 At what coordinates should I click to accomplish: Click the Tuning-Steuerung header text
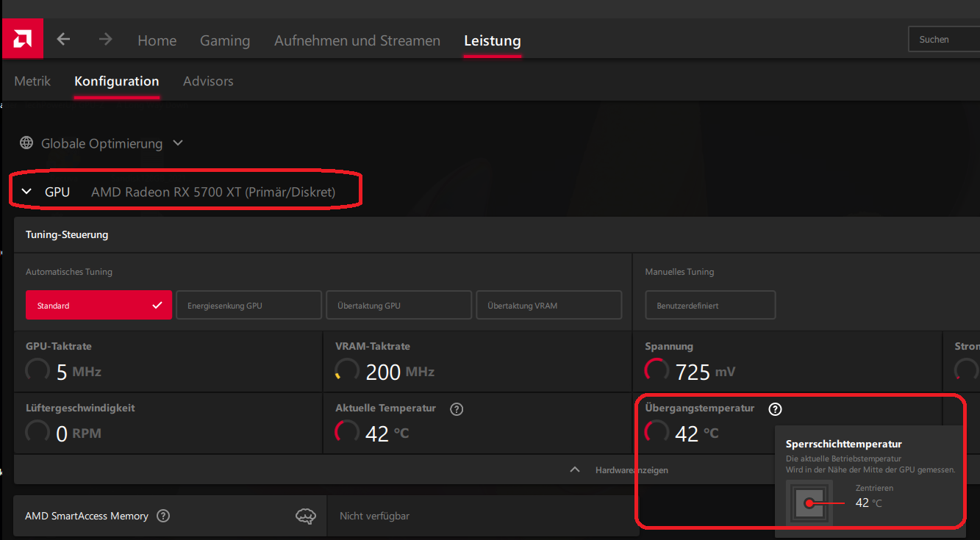tap(67, 234)
